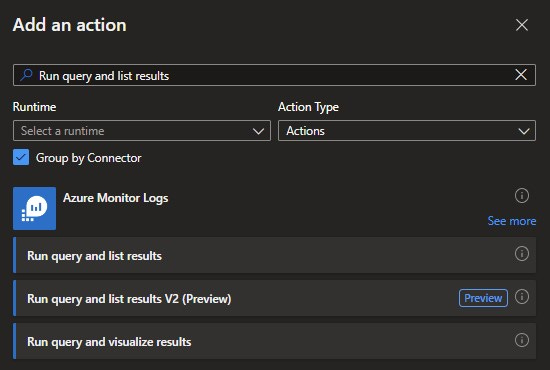550x370 pixels.
Task: Open info for Azure Monitor Logs connector
Action: click(x=522, y=196)
